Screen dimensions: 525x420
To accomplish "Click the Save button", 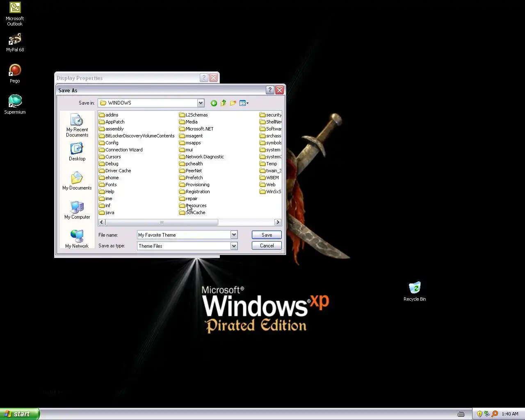I will 267,235.
